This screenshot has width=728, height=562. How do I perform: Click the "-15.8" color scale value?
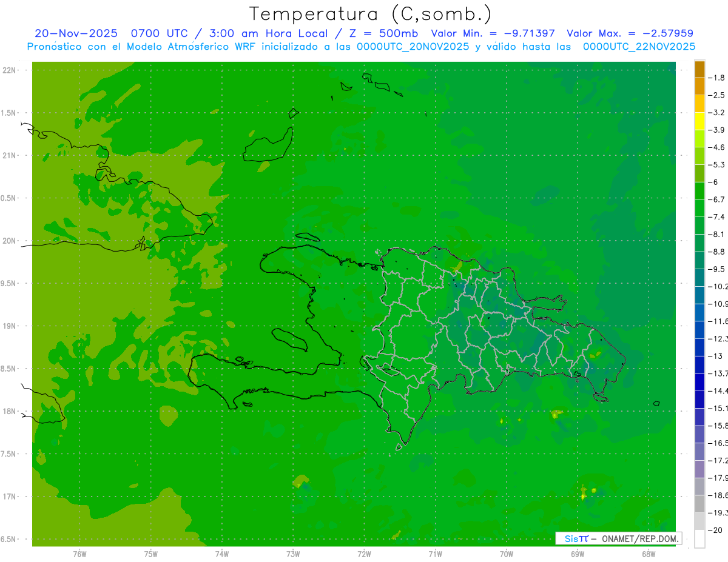click(x=718, y=426)
